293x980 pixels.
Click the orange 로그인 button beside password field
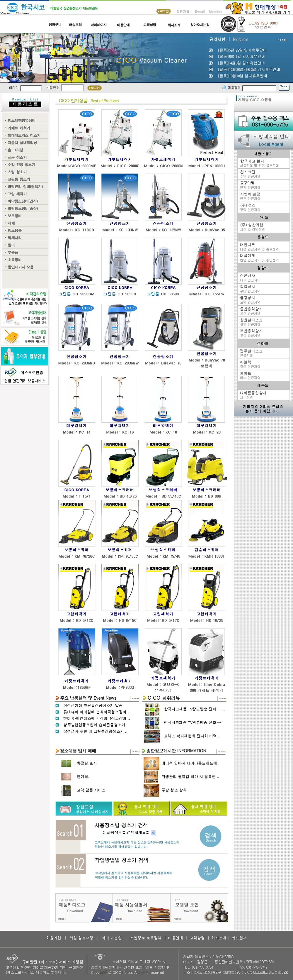(x=94, y=88)
